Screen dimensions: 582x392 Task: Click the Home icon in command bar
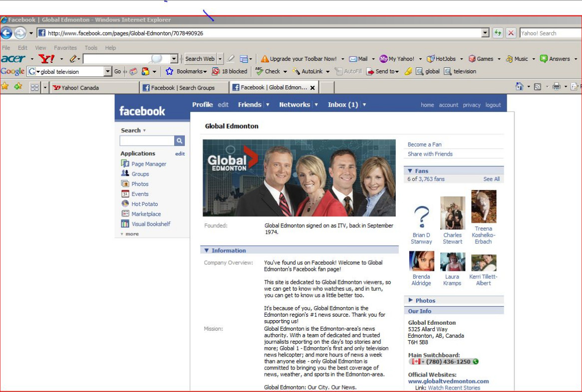click(519, 87)
